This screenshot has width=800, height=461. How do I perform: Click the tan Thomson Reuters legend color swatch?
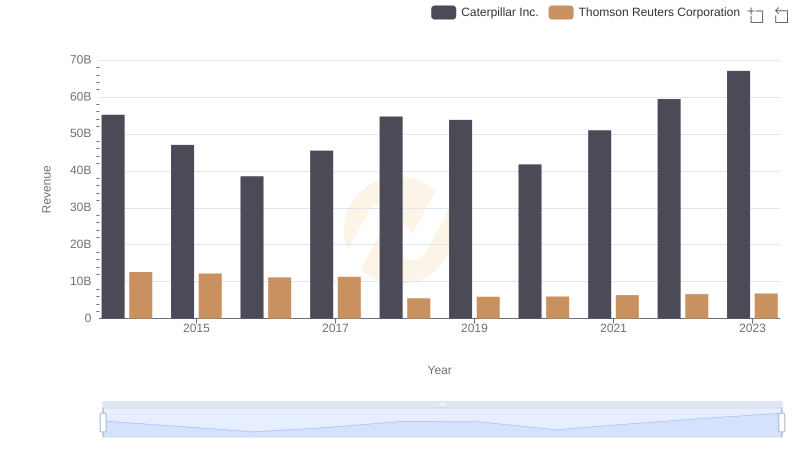tap(561, 12)
